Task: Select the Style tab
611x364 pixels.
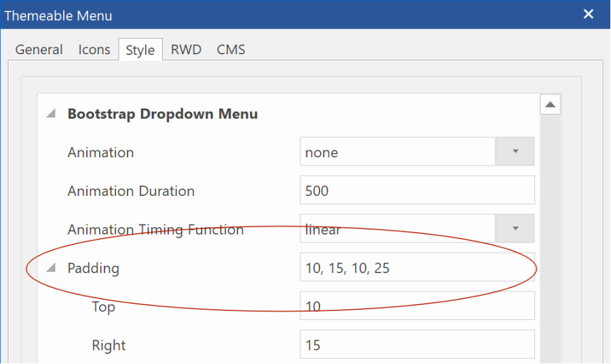Action: click(140, 50)
